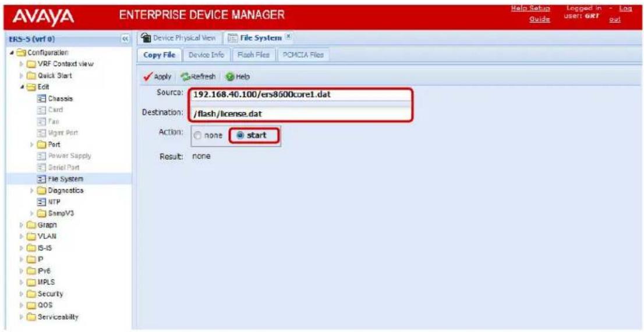The width and height of the screenshot is (644, 332).
Task: Click the Destination input field
Action: tap(300, 114)
